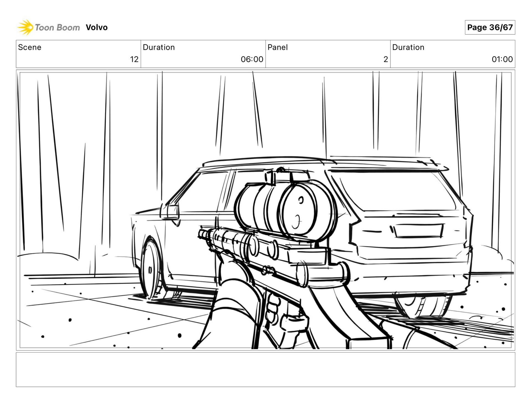Click the Toon Boom logo text
This screenshot has height=411, width=532.
57,27
